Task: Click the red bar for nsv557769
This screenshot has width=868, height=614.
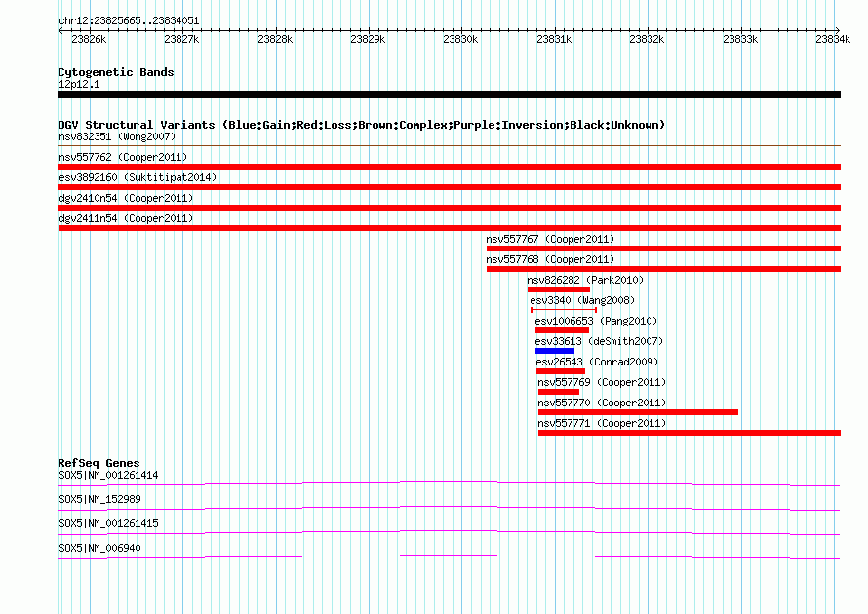Action: pos(559,392)
